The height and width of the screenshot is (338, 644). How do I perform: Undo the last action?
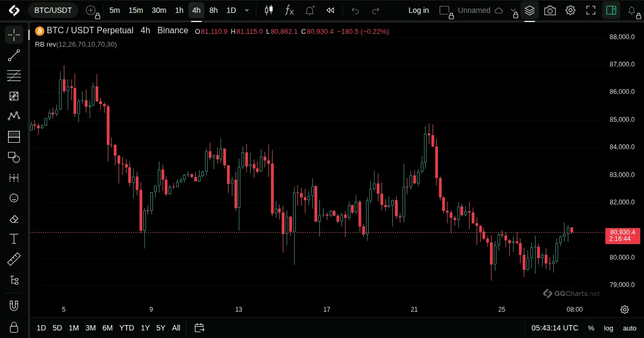pos(355,10)
